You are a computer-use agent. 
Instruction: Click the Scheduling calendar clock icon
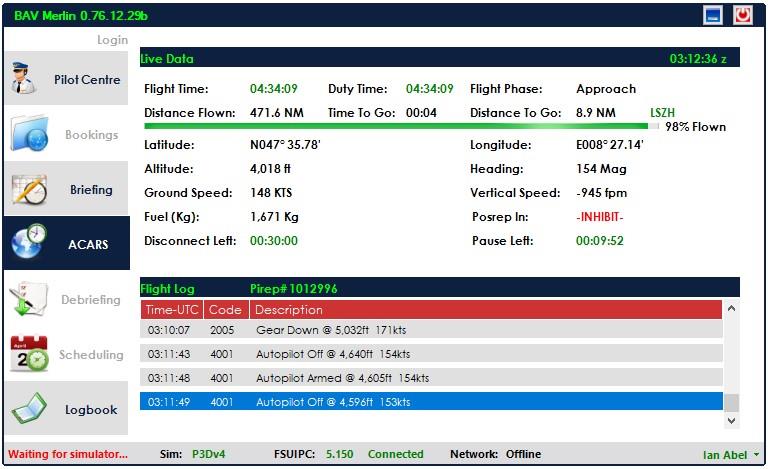[x=29, y=353]
